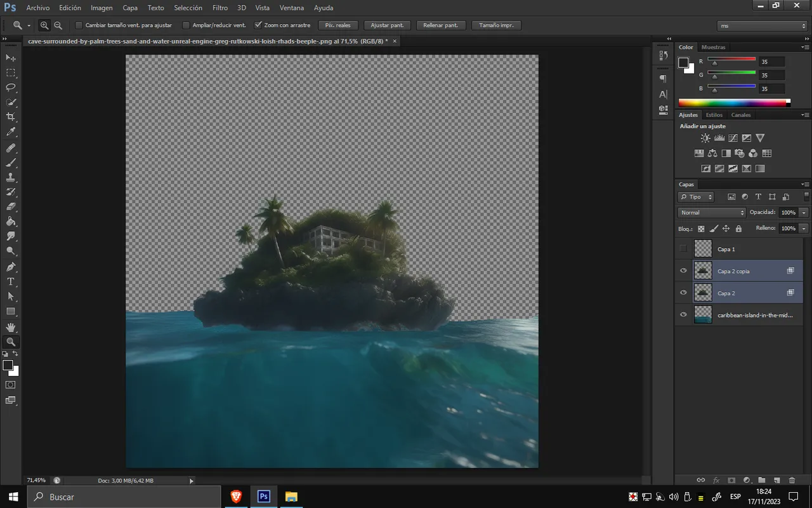The width and height of the screenshot is (812, 508).
Task: Select the Rectangle shape tool
Action: [11, 311]
